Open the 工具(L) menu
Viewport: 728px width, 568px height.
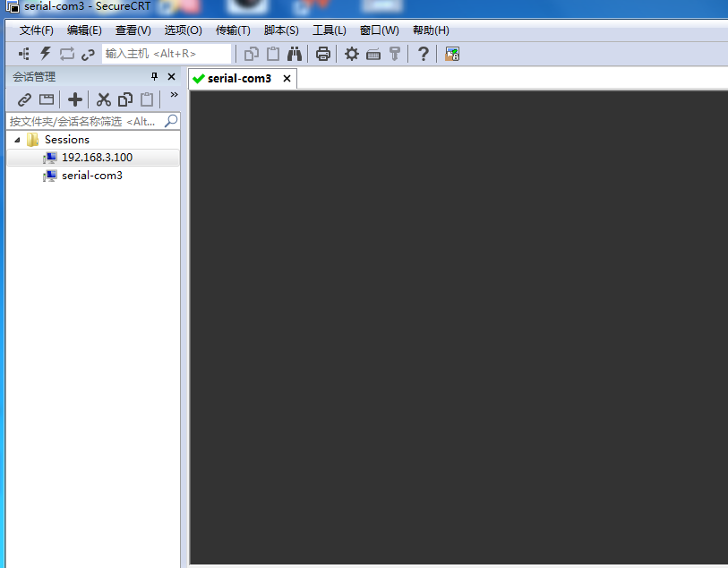330,30
